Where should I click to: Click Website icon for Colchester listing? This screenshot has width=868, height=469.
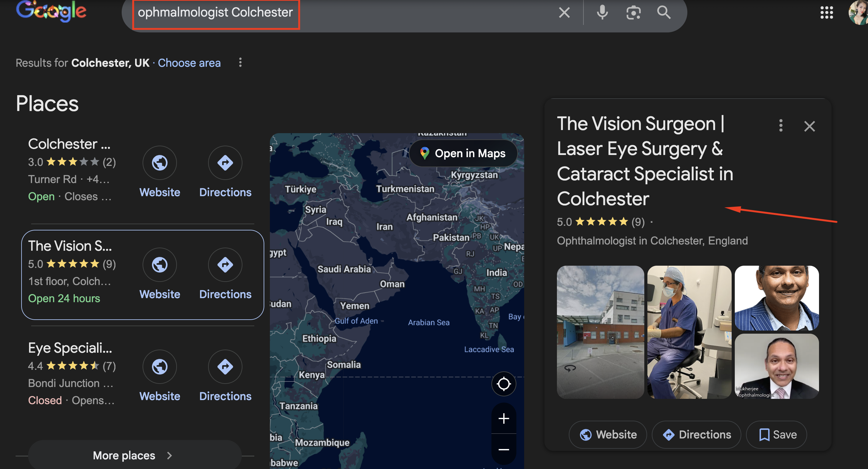[x=159, y=163]
